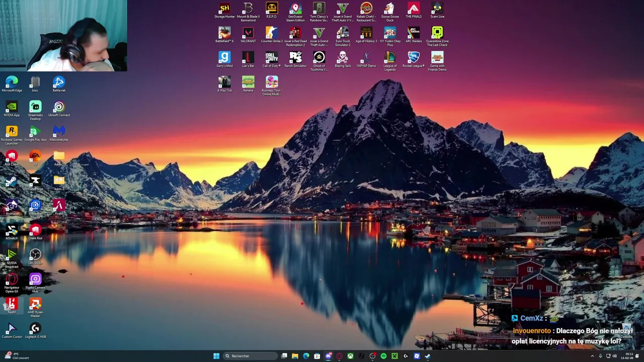
Task: Select the Liar's Bar icon
Action: coord(248,60)
